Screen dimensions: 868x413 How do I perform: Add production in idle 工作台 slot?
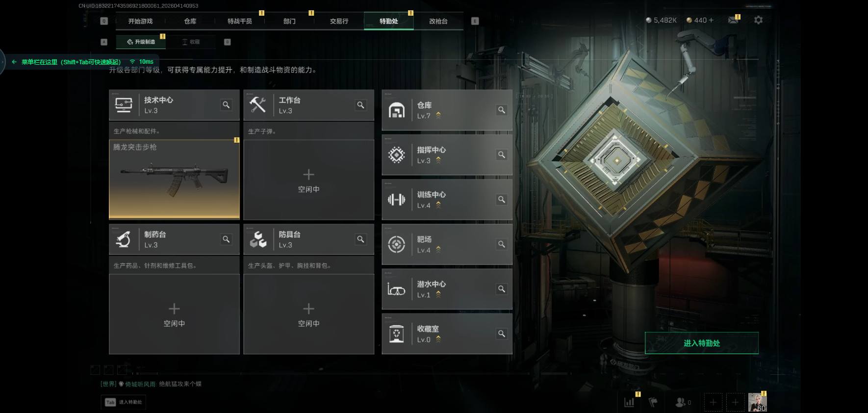(x=308, y=180)
